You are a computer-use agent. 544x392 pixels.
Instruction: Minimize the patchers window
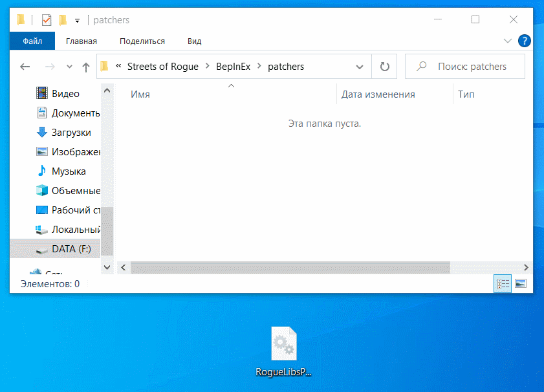coord(438,19)
